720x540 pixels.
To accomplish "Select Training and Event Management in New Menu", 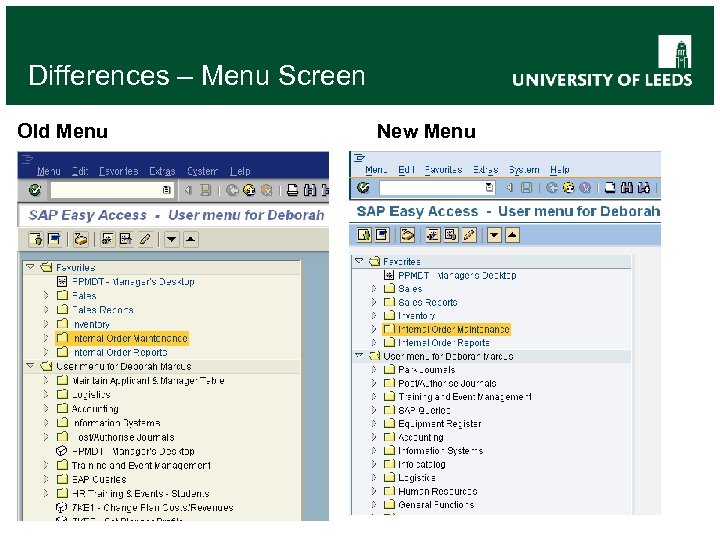I will [465, 396].
